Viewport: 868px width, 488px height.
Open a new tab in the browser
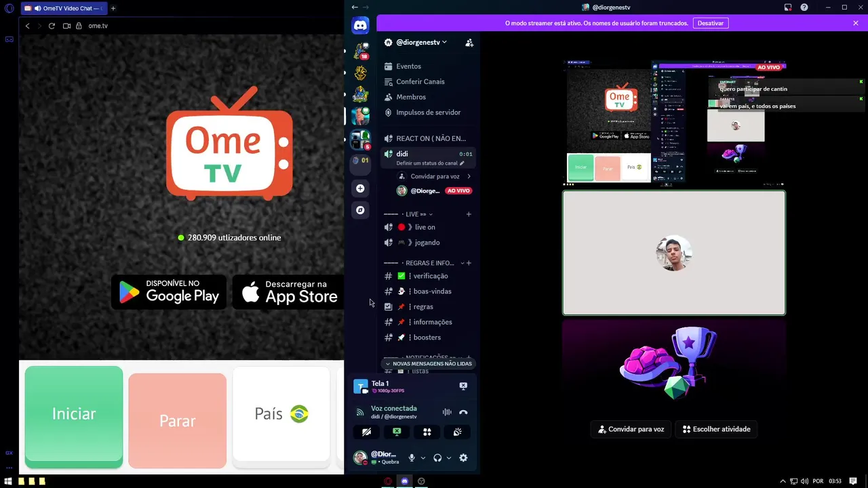click(113, 8)
